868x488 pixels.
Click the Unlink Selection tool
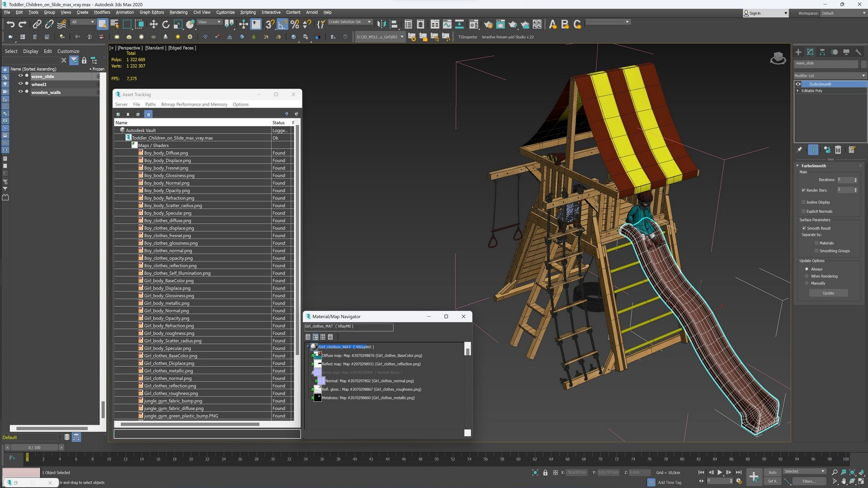pyautogui.click(x=49, y=24)
